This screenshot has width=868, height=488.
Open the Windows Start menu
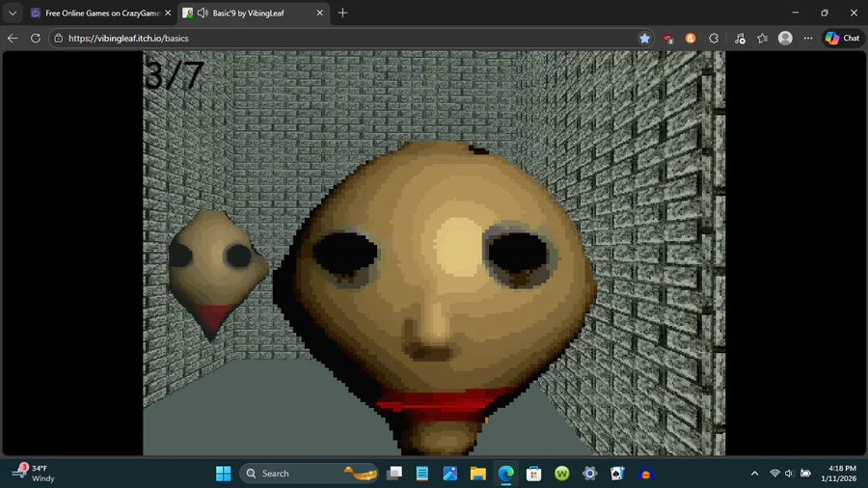[x=224, y=474]
